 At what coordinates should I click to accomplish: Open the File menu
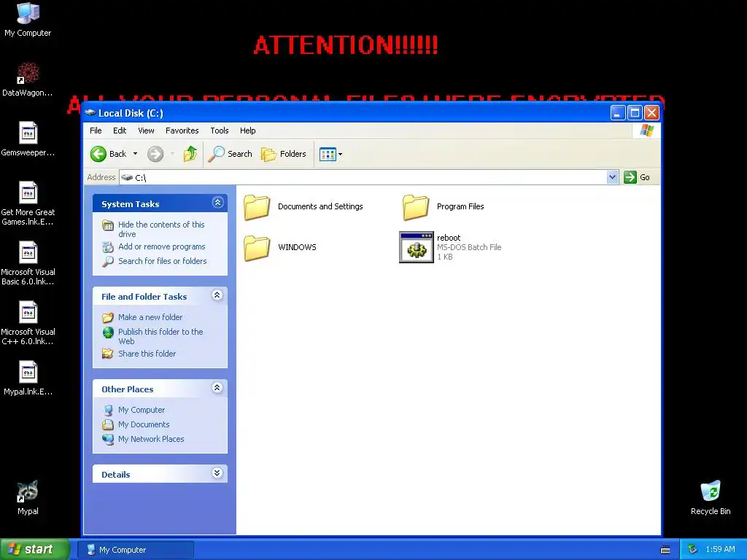coord(96,131)
